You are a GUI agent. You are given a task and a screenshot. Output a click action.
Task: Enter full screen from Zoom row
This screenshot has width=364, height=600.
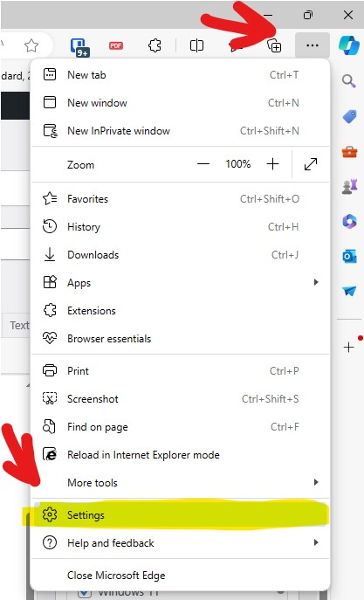pyautogui.click(x=311, y=164)
